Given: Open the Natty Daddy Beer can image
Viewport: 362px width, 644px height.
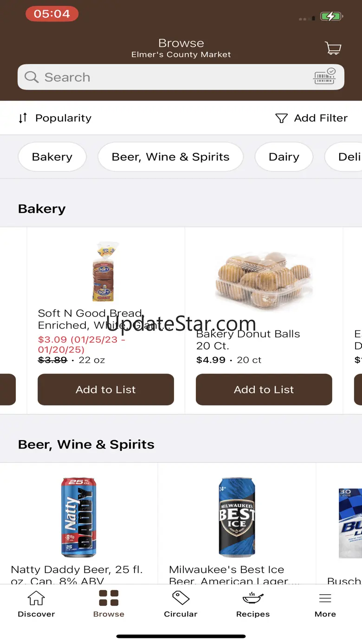Looking at the screenshot, I should pyautogui.click(x=78, y=516).
